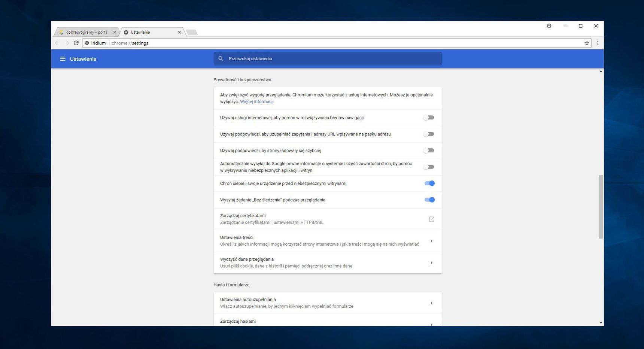Click the user profile icon

pos(549,26)
